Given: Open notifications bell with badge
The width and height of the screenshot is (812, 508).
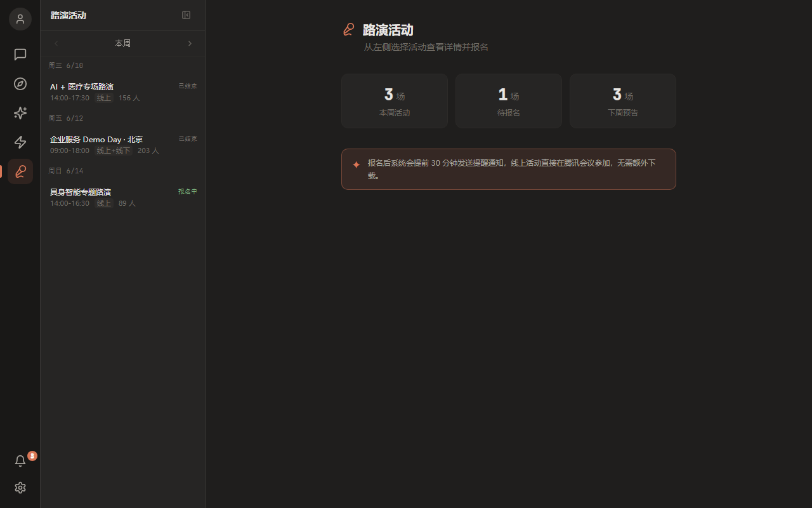Looking at the screenshot, I should point(20,461).
